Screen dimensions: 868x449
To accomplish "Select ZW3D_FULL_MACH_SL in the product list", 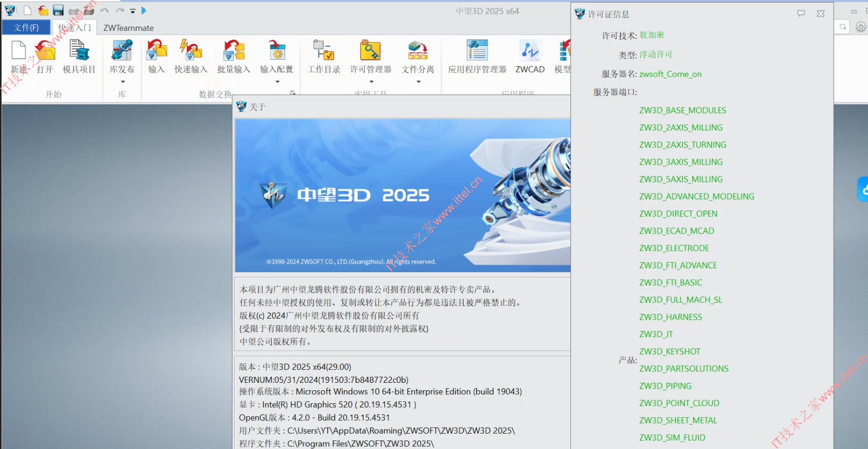I will (681, 300).
